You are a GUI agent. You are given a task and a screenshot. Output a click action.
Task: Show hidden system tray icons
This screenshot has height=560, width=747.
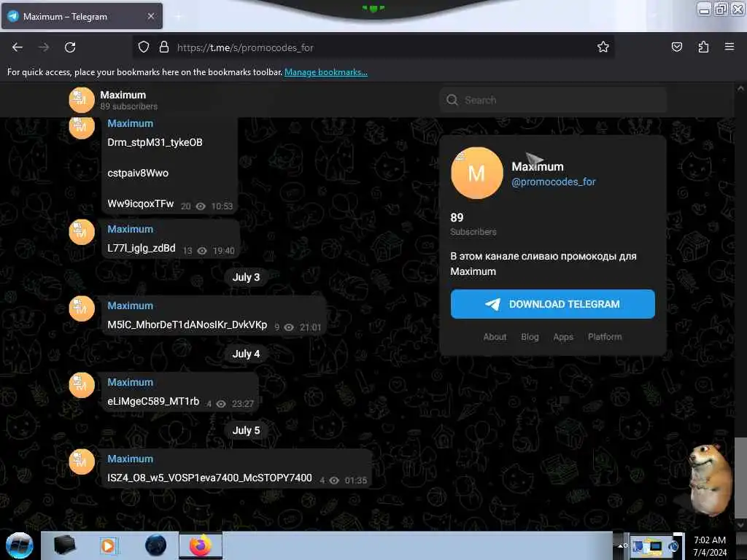(622, 545)
